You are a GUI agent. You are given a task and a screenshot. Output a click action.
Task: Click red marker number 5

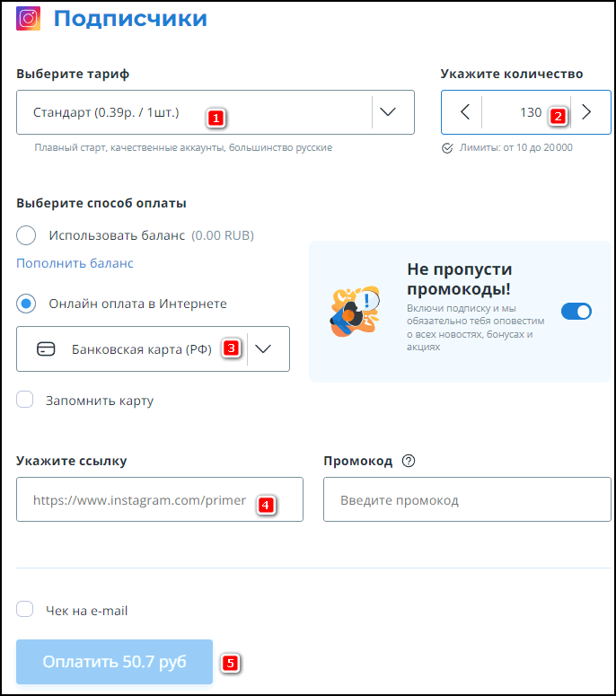click(x=231, y=663)
